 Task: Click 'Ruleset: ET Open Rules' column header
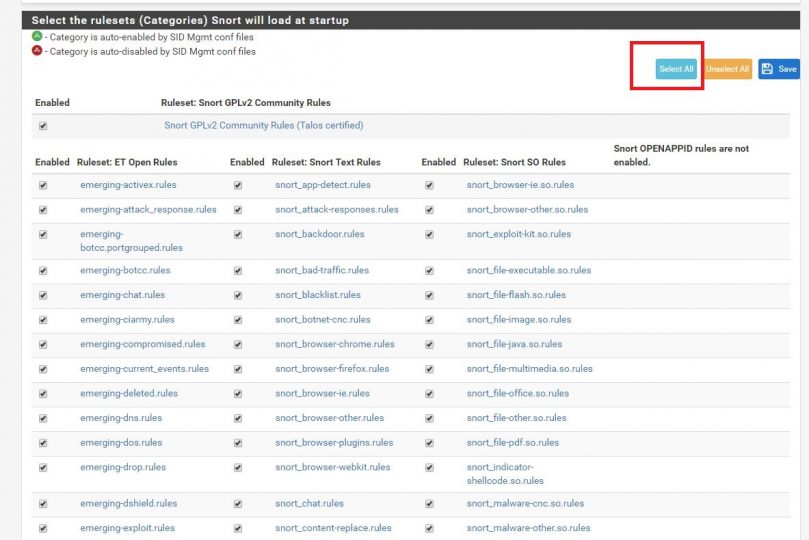click(x=127, y=162)
